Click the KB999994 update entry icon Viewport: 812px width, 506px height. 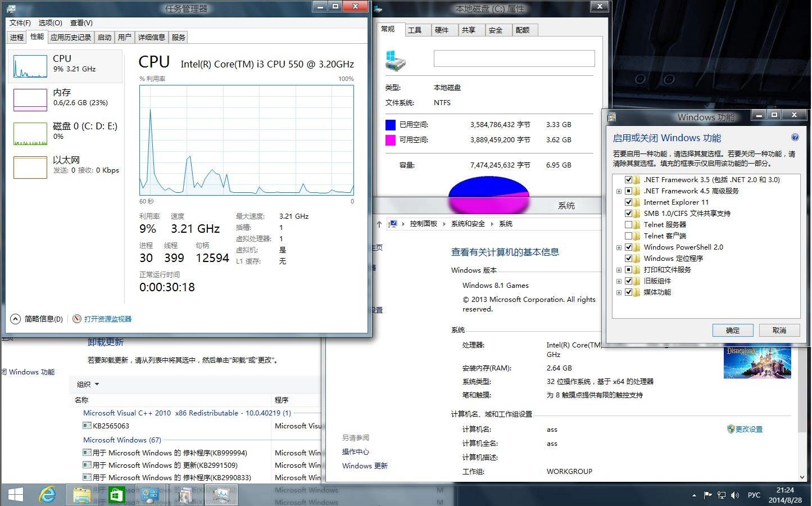87,453
